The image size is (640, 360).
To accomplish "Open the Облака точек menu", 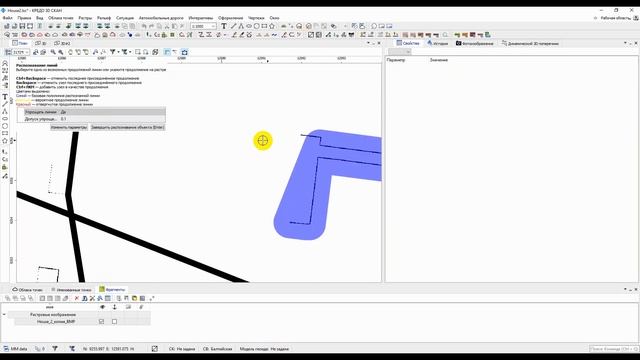I will (61, 18).
